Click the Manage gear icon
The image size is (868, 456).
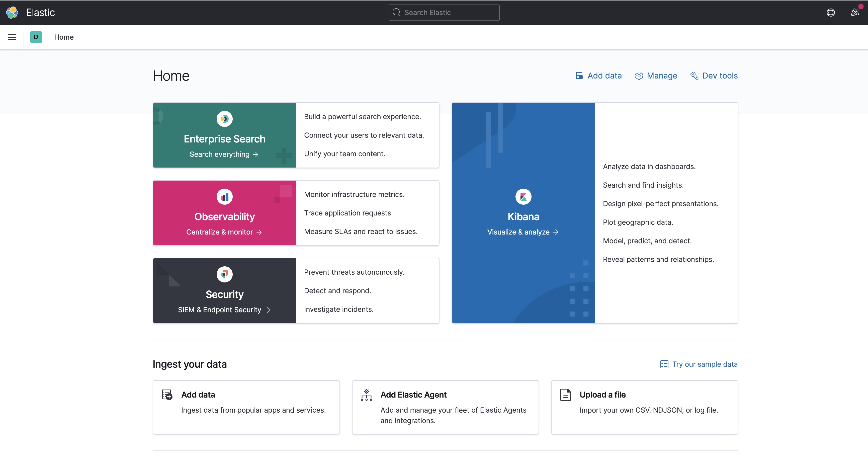(639, 76)
